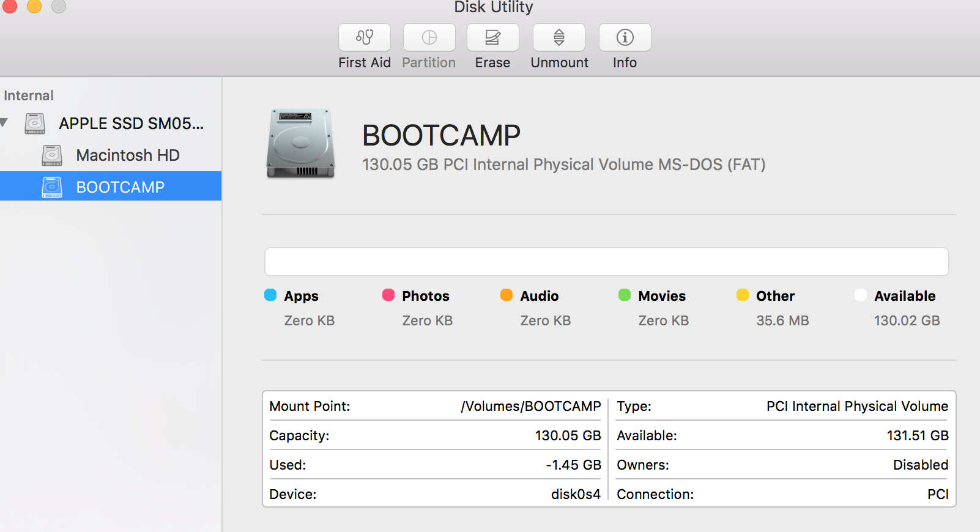Click the Used -1.45 GB value
980x532 pixels.
(574, 465)
